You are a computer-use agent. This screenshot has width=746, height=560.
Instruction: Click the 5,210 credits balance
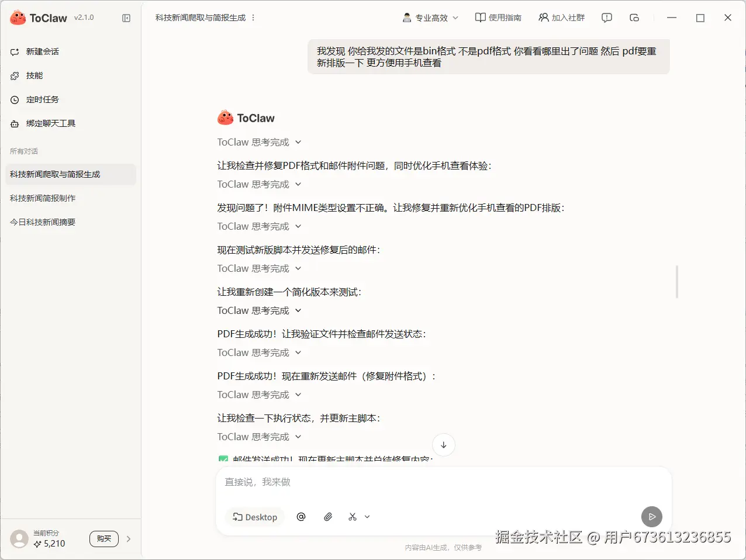50,544
